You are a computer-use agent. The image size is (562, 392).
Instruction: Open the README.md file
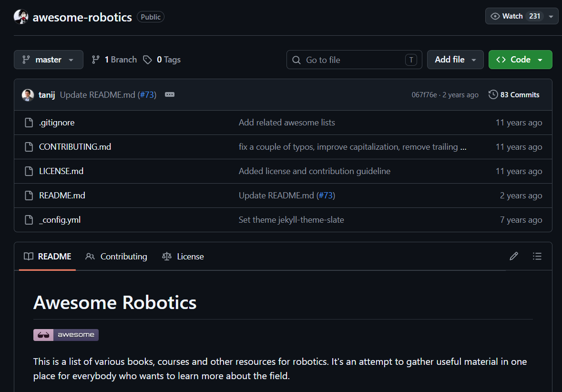(x=62, y=196)
